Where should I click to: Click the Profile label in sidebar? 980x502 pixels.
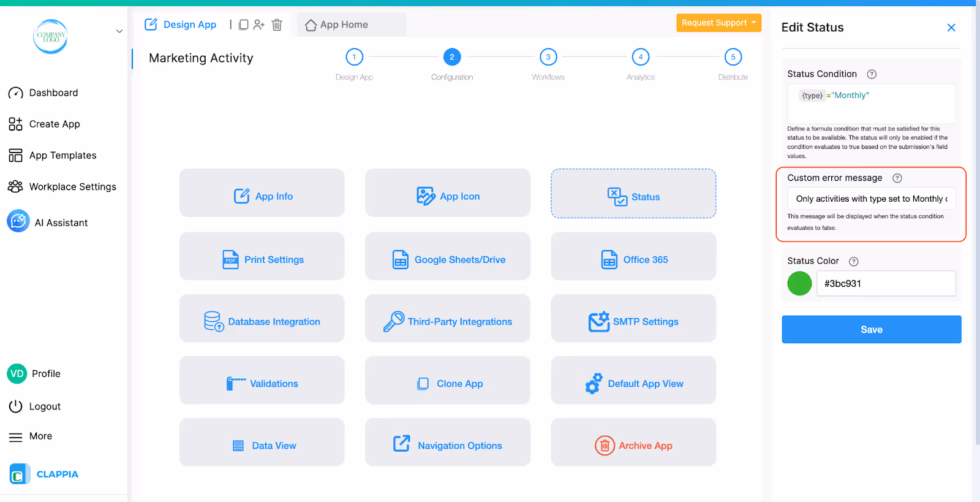[x=46, y=374]
